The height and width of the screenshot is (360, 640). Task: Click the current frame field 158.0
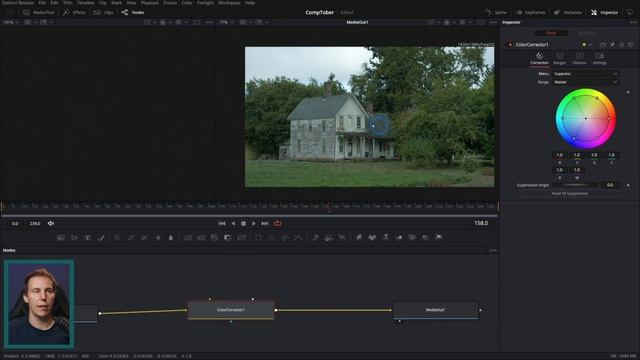coord(481,223)
